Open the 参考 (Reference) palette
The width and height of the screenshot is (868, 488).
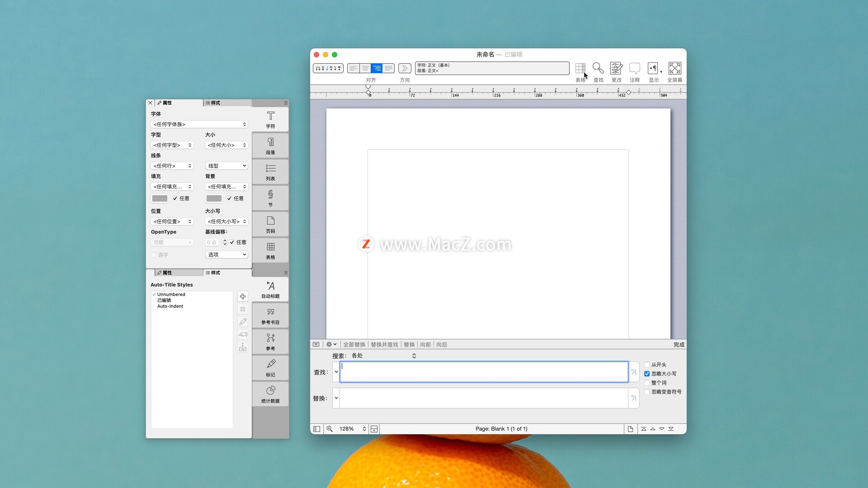coord(270,342)
